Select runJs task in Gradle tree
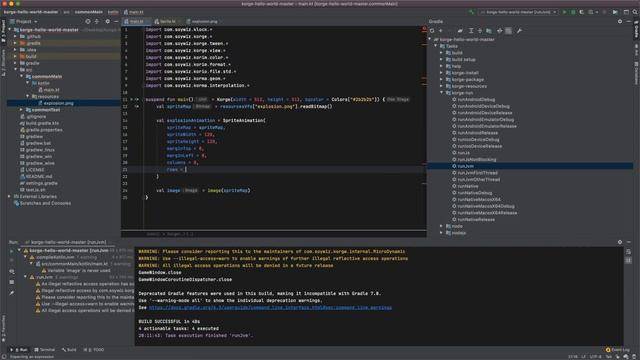The width and height of the screenshot is (640, 360). point(463,153)
